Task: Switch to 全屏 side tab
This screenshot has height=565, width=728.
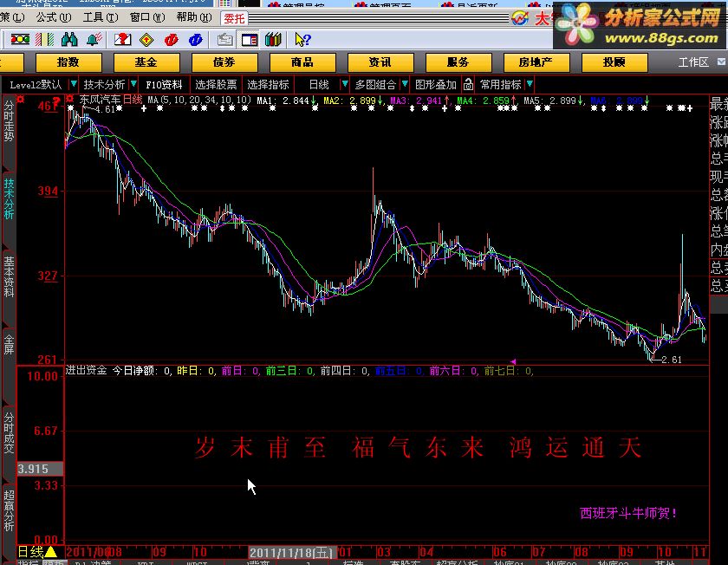Action: pos(9,344)
